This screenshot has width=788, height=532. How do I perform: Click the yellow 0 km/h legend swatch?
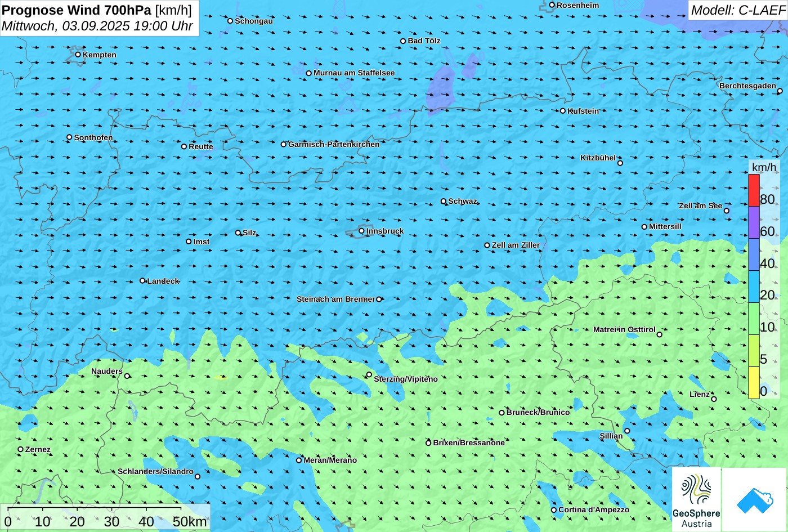tap(754, 383)
